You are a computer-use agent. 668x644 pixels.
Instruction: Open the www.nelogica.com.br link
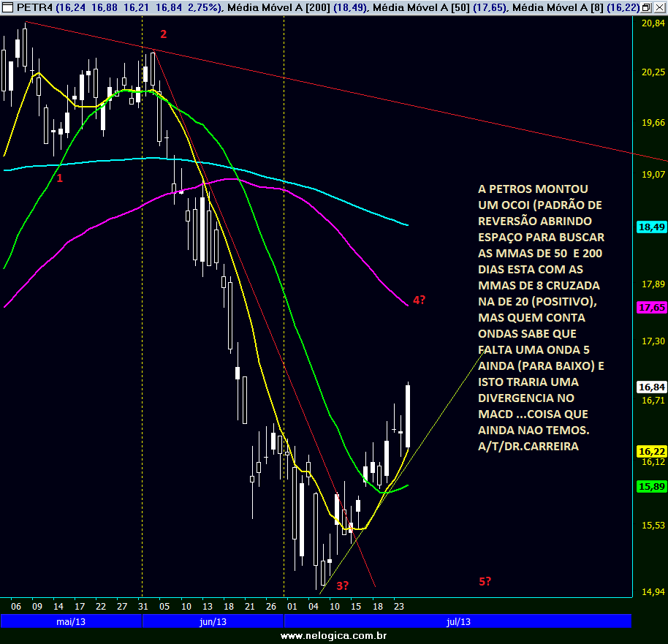tap(333, 636)
